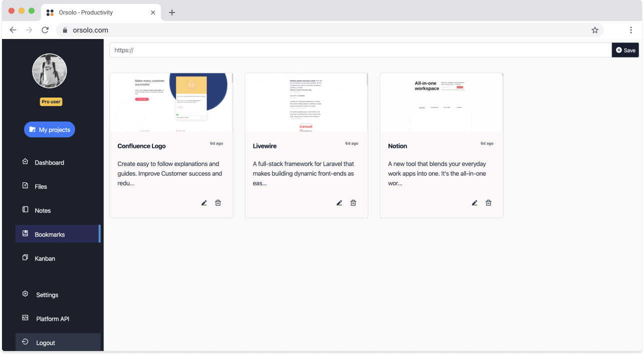Click the Platform API code icon

coord(25,317)
